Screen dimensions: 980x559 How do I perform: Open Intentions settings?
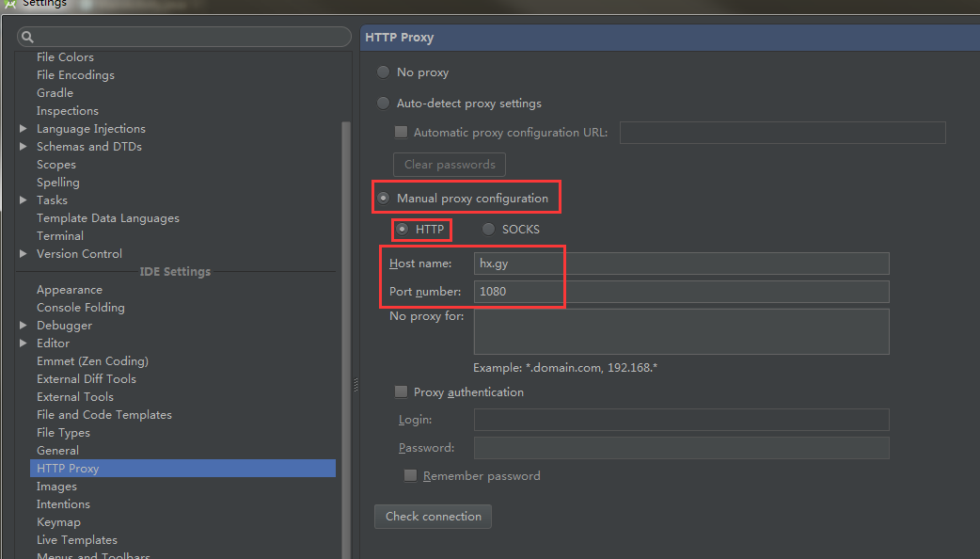pyautogui.click(x=63, y=504)
